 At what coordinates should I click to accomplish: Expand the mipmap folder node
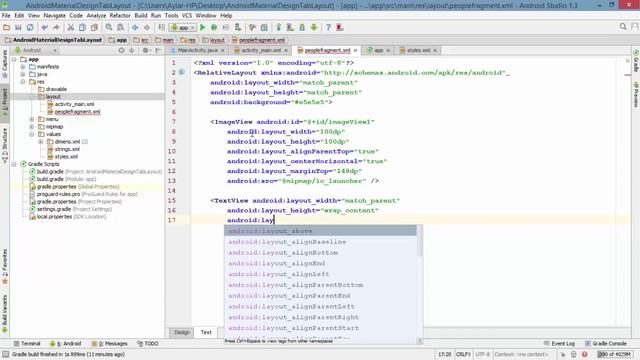tap(32, 127)
